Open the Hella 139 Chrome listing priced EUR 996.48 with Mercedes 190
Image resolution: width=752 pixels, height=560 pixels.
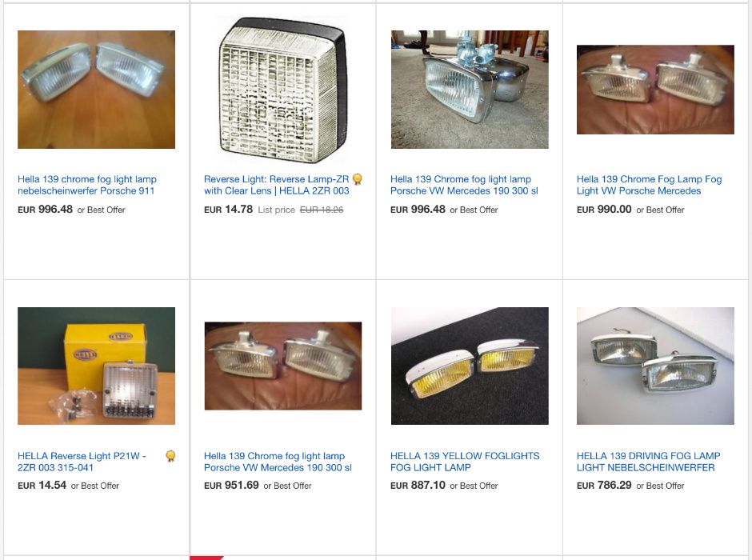(464, 185)
